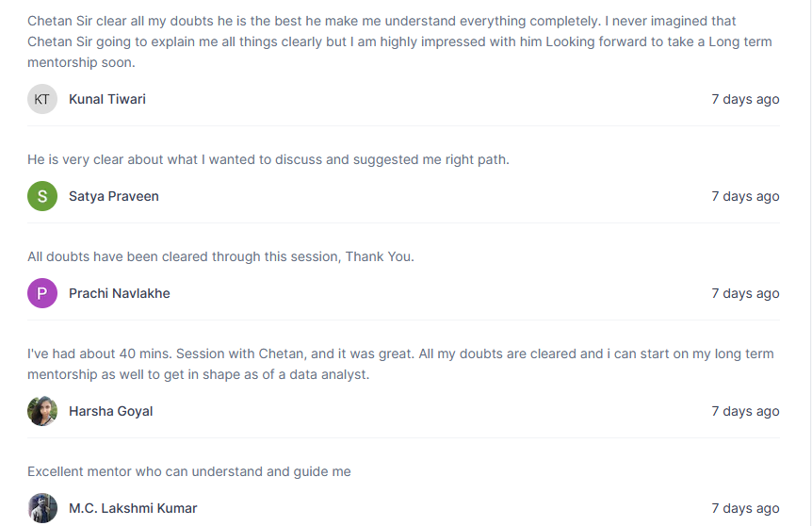Click M.C. Lakshmi Kumar's 7 days ago timestamp
Viewport: 812px width, 526px height.
click(745, 508)
